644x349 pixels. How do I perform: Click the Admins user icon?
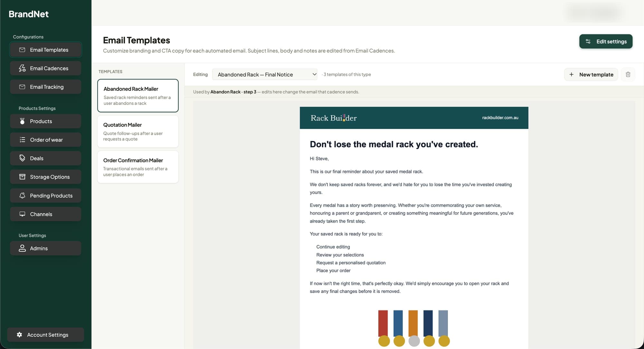[22, 248]
